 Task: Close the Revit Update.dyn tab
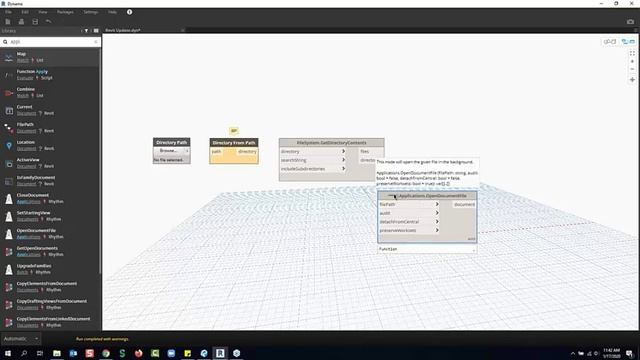click(x=182, y=30)
